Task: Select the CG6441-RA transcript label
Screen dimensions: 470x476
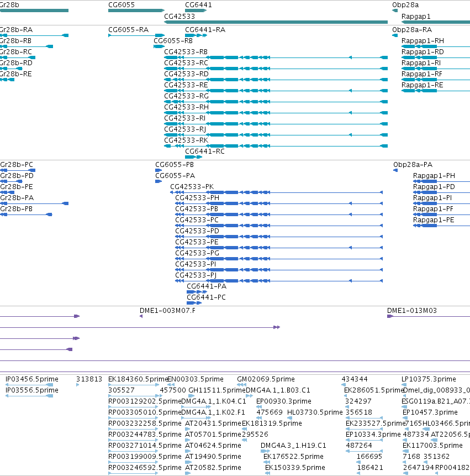Action: pyautogui.click(x=205, y=30)
